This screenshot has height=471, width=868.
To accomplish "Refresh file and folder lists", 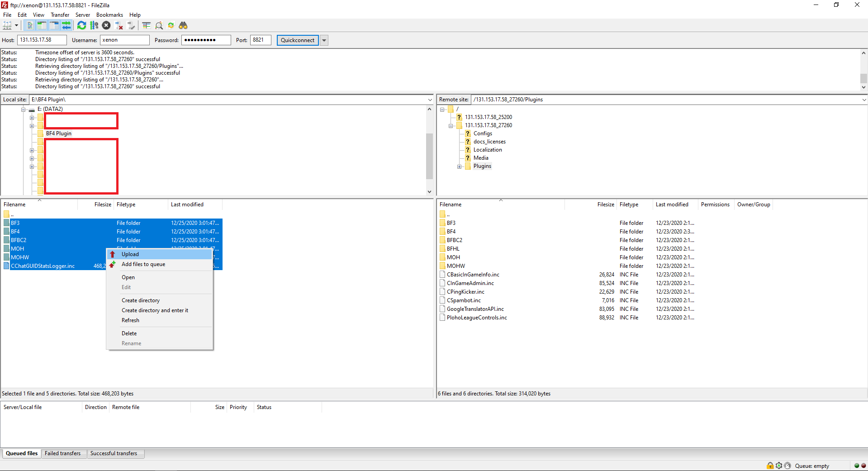I will (x=81, y=26).
